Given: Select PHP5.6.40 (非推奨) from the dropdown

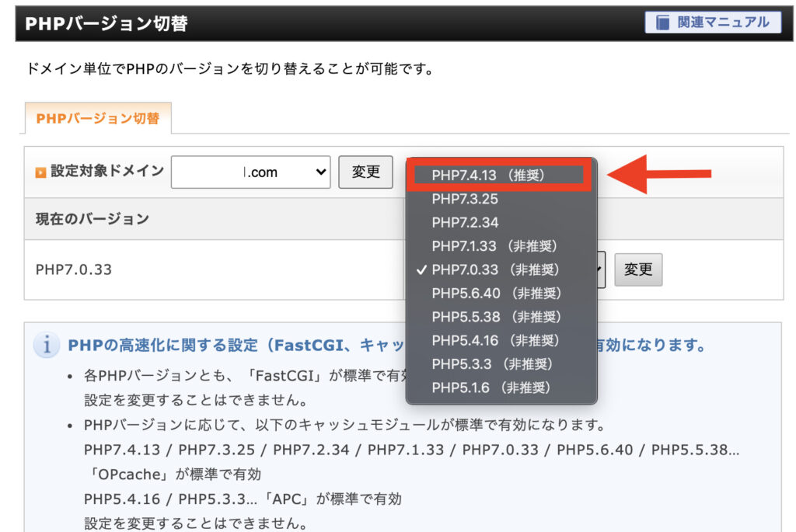Looking at the screenshot, I should pos(495,294).
